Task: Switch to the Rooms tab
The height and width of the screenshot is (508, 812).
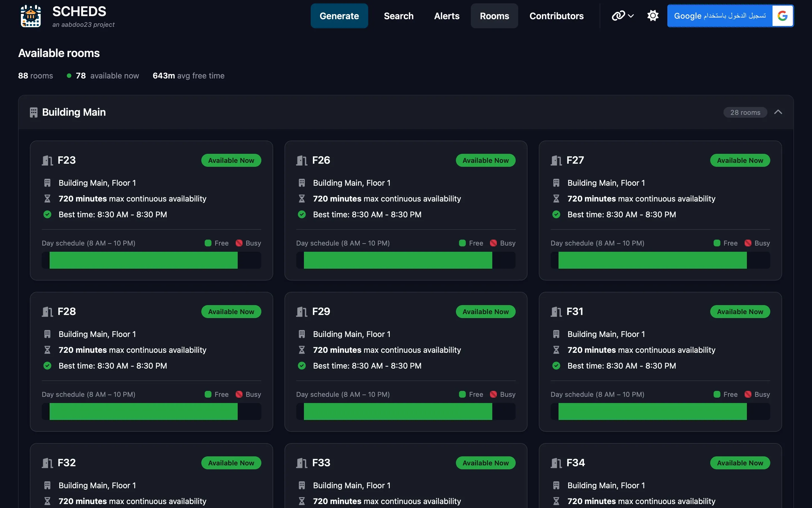Action: (494, 16)
